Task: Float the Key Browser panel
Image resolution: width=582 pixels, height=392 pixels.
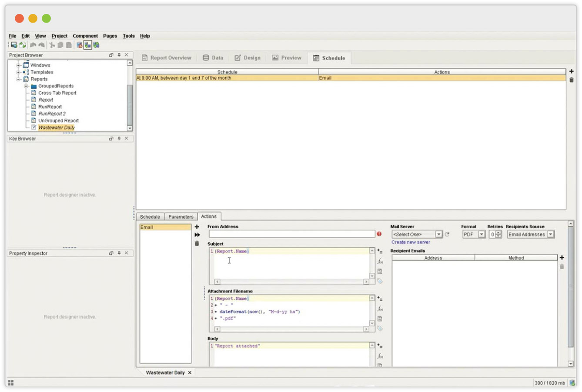Action: (111, 139)
